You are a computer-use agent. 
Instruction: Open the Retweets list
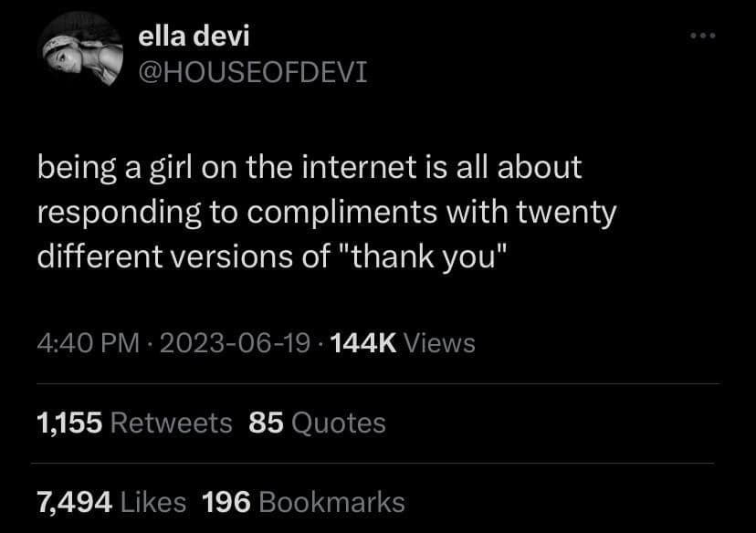(x=172, y=423)
